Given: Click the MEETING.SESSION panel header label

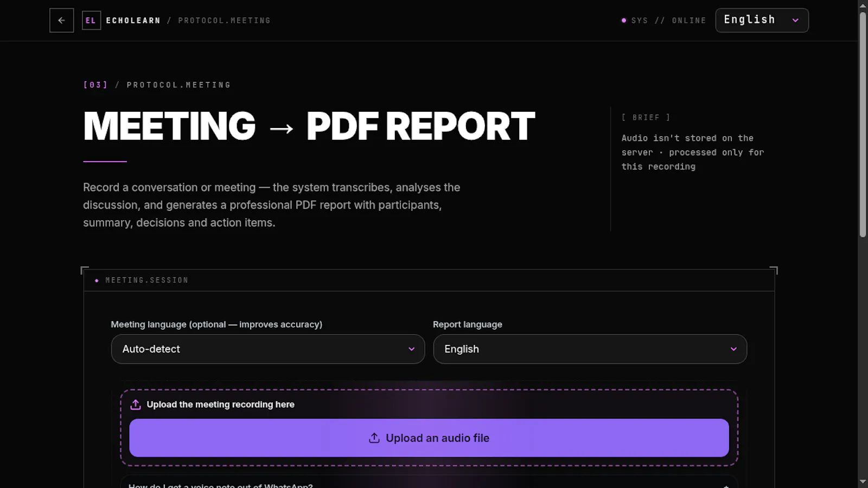Looking at the screenshot, I should (146, 280).
